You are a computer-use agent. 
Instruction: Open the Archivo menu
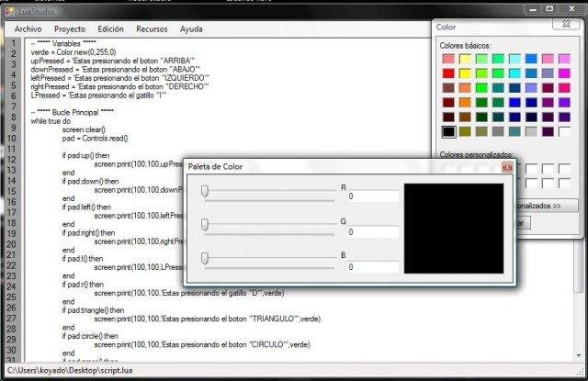pyautogui.click(x=28, y=28)
